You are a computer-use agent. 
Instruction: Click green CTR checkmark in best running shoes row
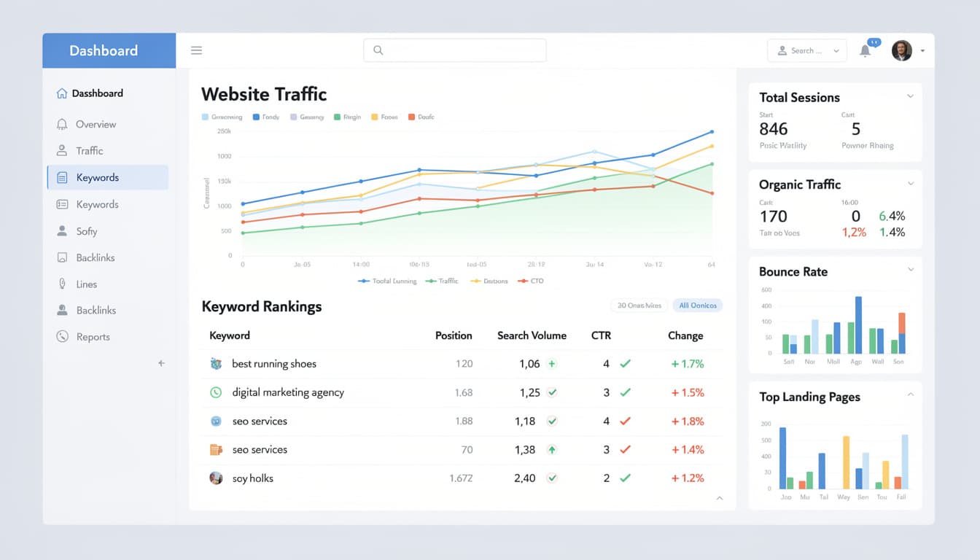[x=625, y=363]
